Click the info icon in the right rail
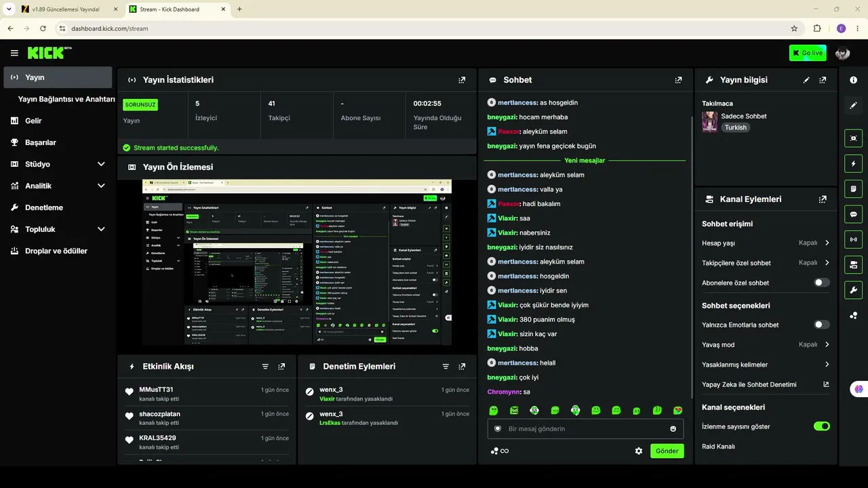 tap(853, 80)
